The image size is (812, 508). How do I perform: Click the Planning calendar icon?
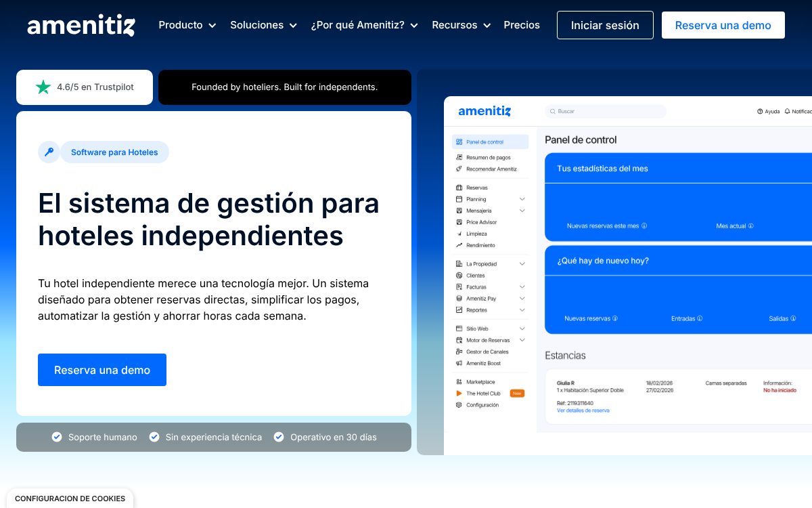click(459, 199)
